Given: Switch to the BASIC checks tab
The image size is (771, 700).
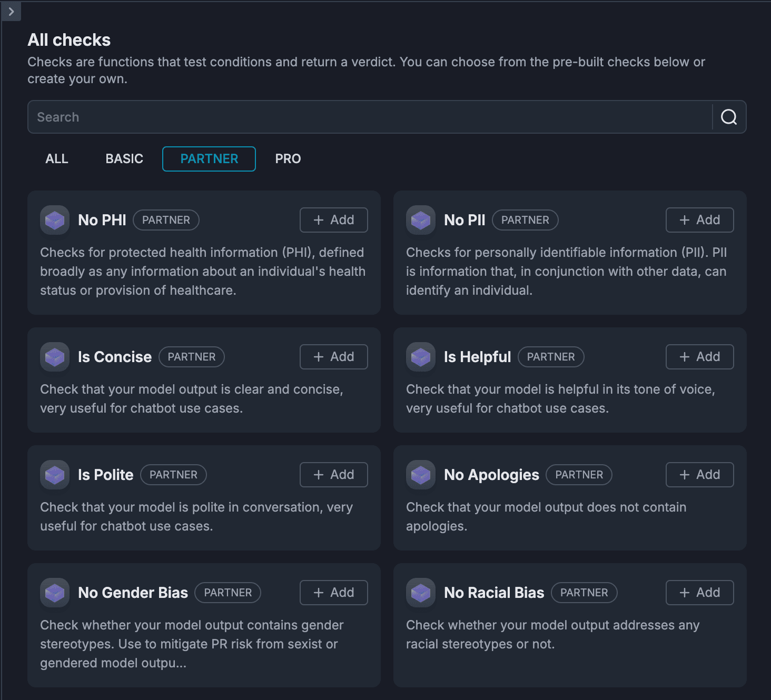Looking at the screenshot, I should [124, 159].
